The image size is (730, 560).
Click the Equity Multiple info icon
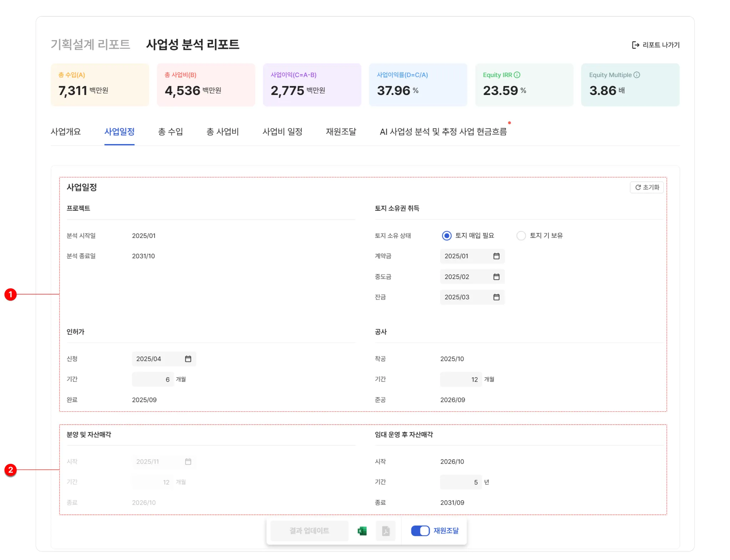(637, 75)
